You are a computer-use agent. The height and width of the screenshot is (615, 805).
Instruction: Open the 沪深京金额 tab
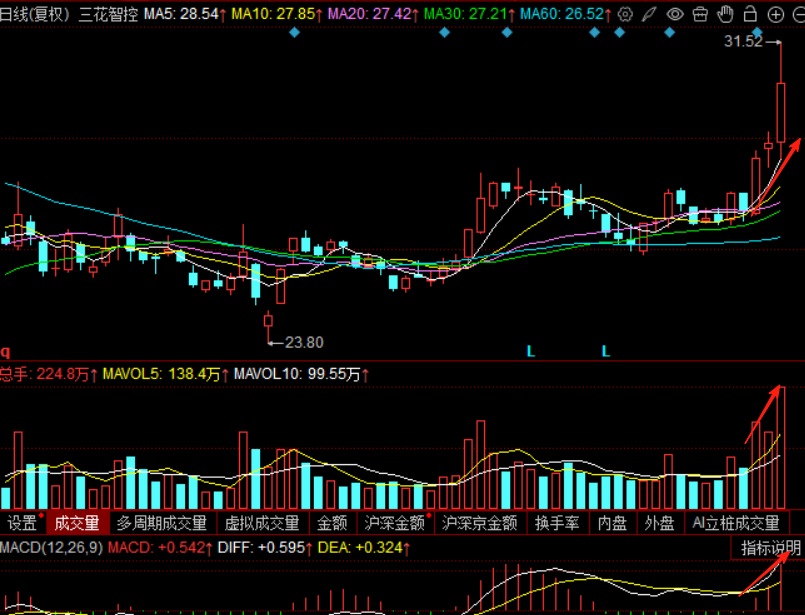(480, 523)
